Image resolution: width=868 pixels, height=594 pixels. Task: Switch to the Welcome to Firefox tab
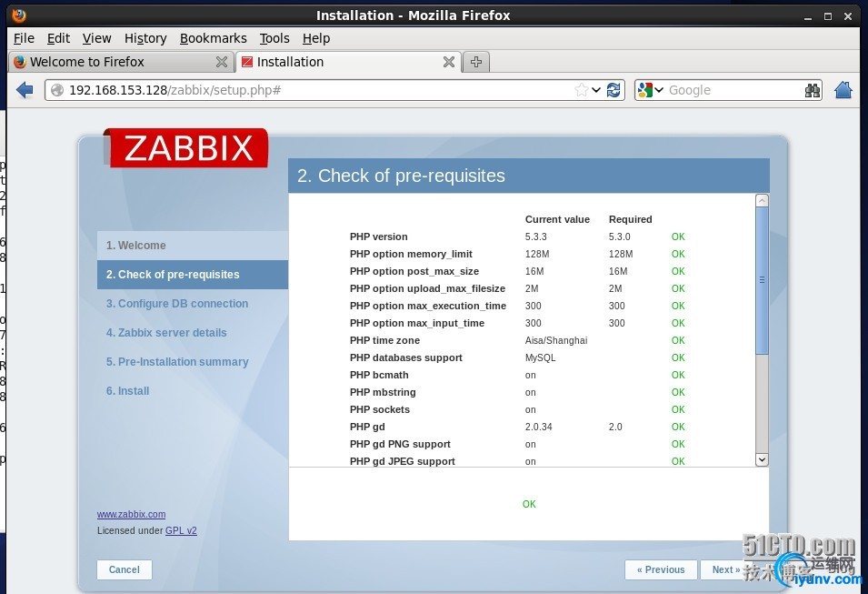coord(121,62)
